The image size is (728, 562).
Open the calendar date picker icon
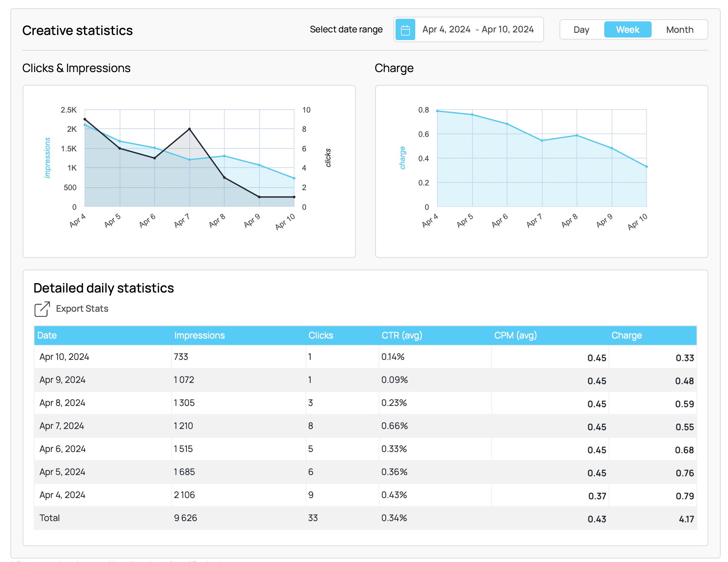[x=405, y=29]
